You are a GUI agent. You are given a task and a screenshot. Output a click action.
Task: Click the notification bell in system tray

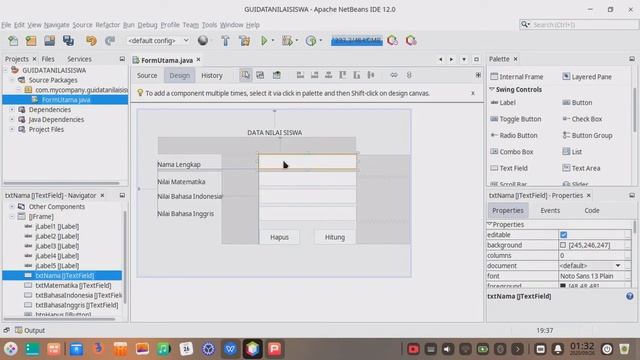558,349
